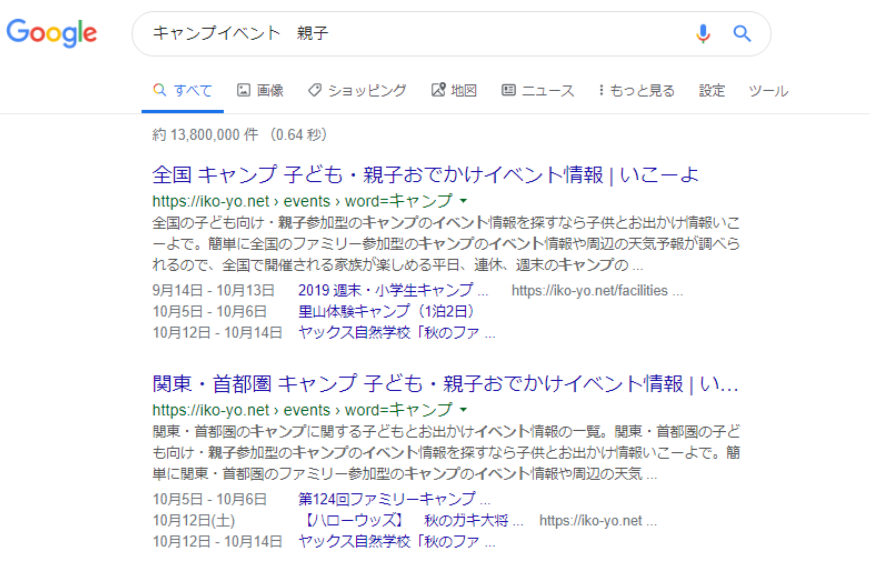Select the すべて tab
Screen dimensions: 870x564
183,90
